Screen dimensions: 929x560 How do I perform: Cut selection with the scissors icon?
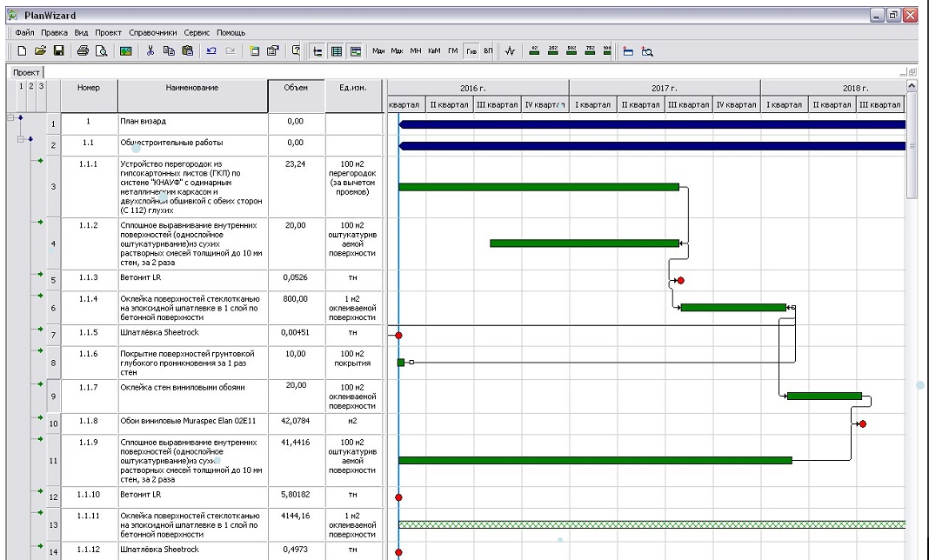pos(150,51)
